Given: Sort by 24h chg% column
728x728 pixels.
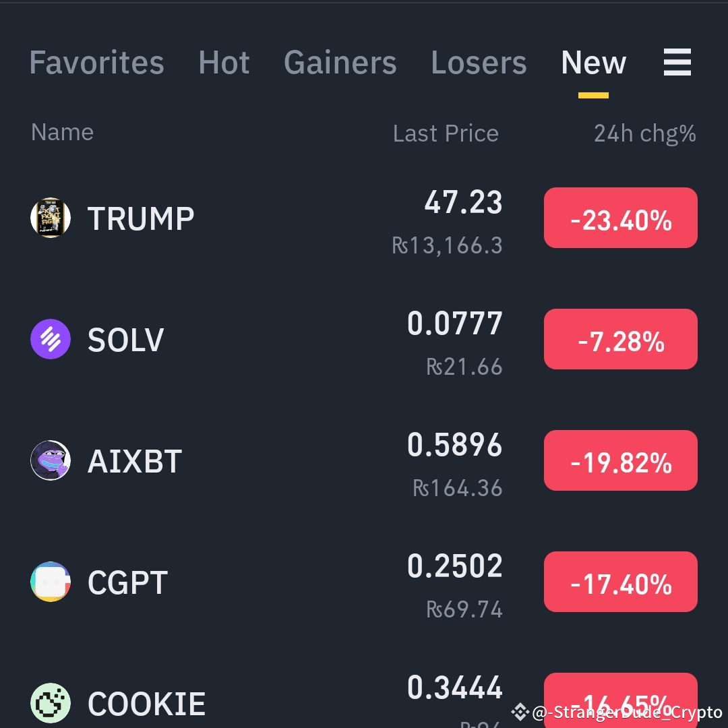Looking at the screenshot, I should tap(644, 133).
